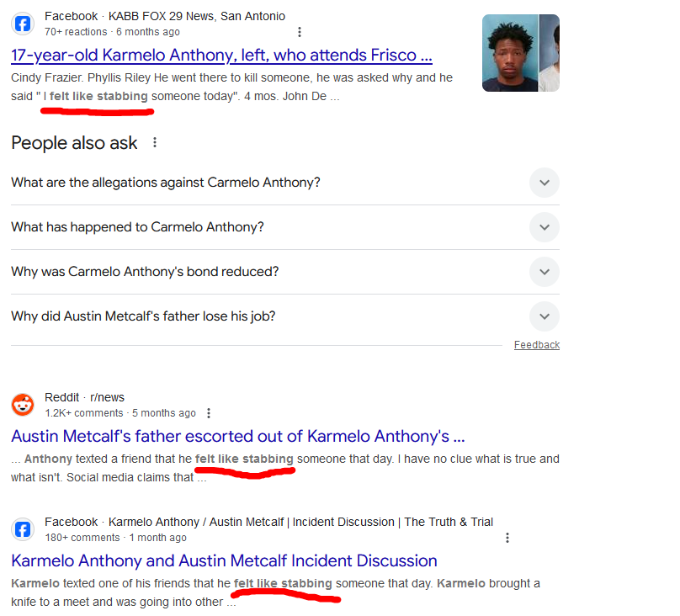Click the Facebook favicon of Incident Discussion result

pos(23,529)
